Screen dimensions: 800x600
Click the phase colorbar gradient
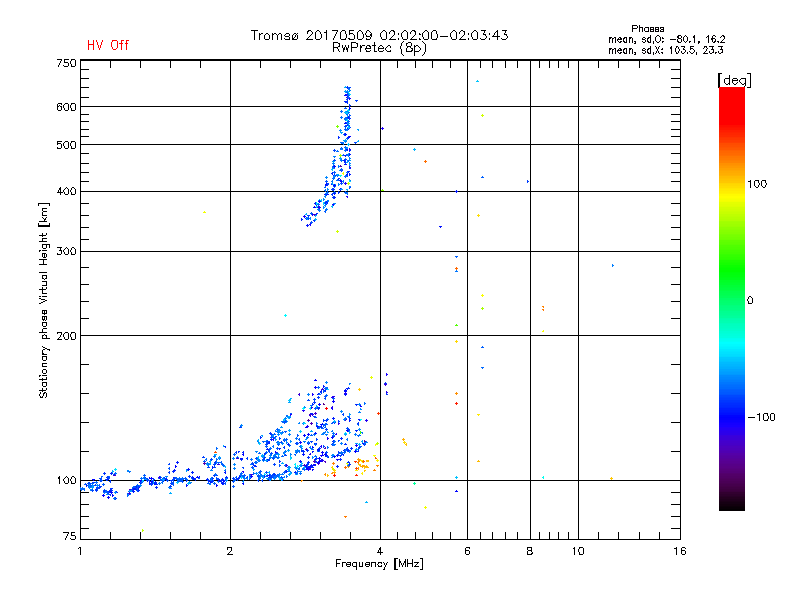click(x=732, y=298)
